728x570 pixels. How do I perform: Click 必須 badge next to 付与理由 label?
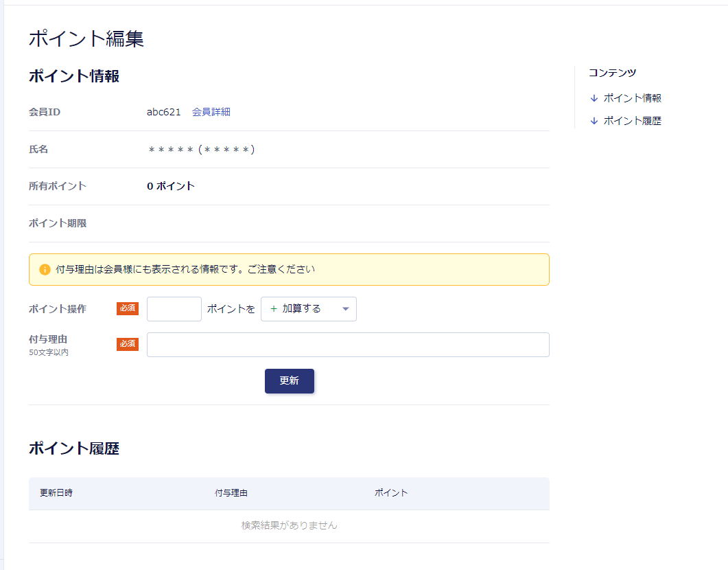click(128, 343)
